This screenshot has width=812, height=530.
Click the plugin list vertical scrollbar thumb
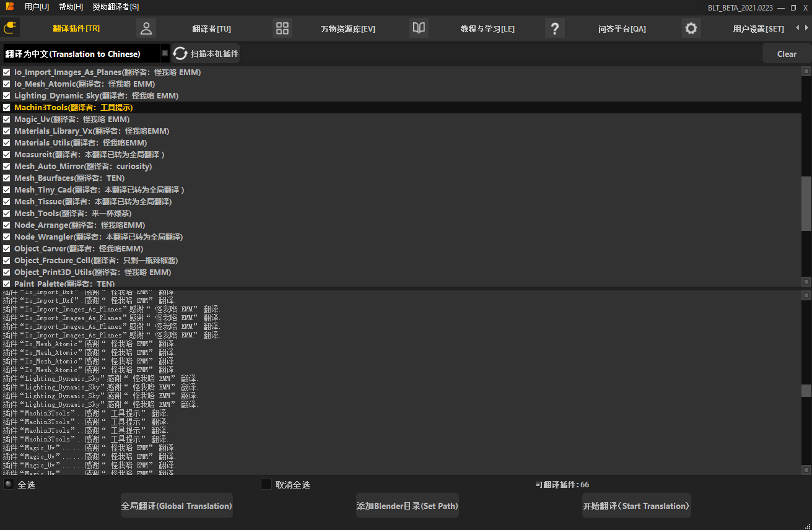pos(806,204)
